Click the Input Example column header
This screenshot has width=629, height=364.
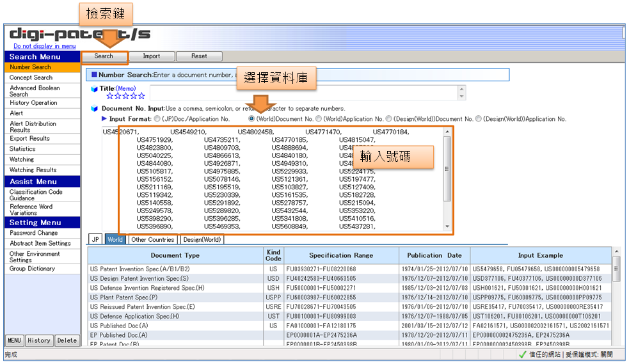point(541,256)
